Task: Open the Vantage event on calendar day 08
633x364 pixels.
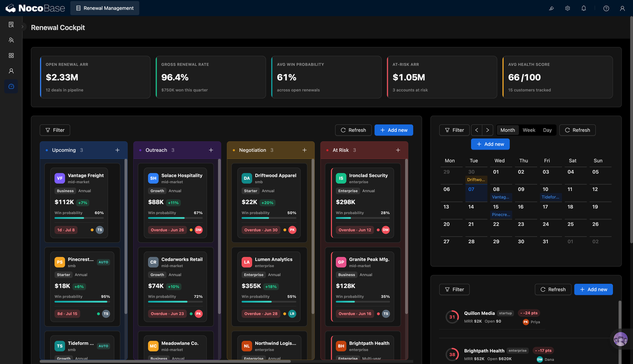Action: tap(500, 197)
